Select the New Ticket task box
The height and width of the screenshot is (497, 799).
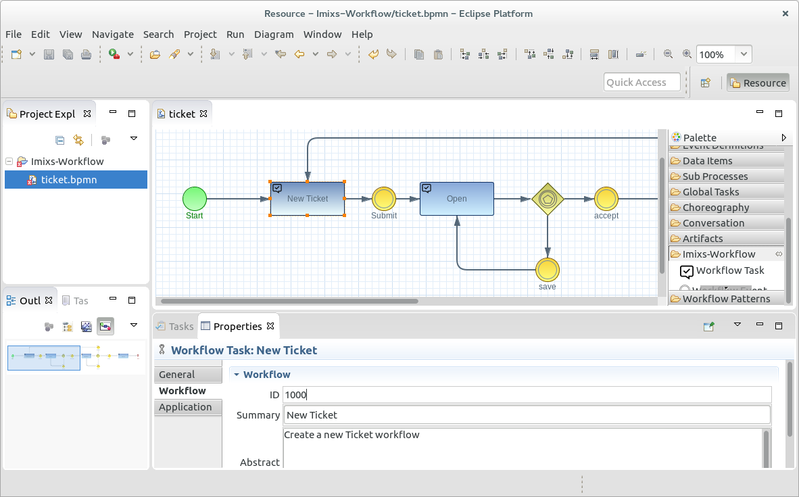pyautogui.click(x=307, y=199)
